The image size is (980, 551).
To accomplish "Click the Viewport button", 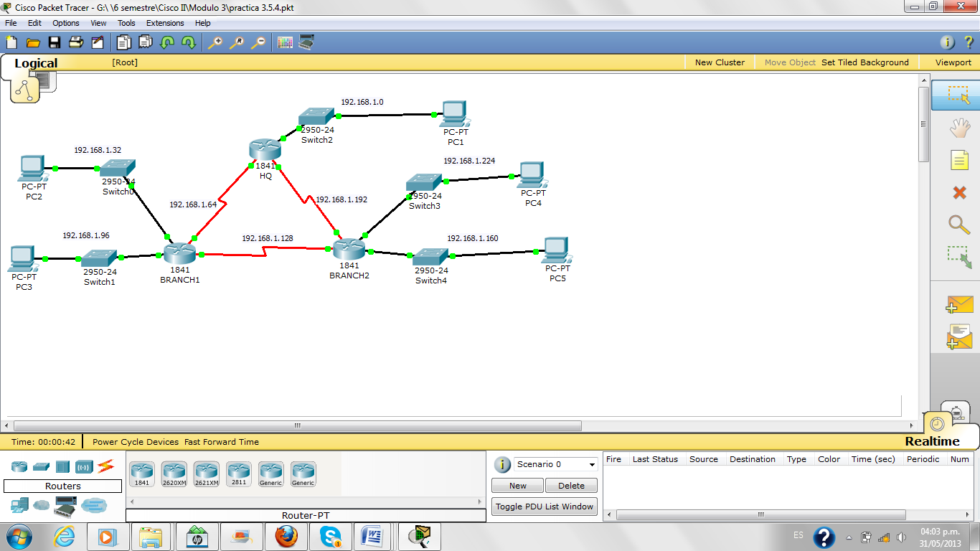I will tap(953, 62).
